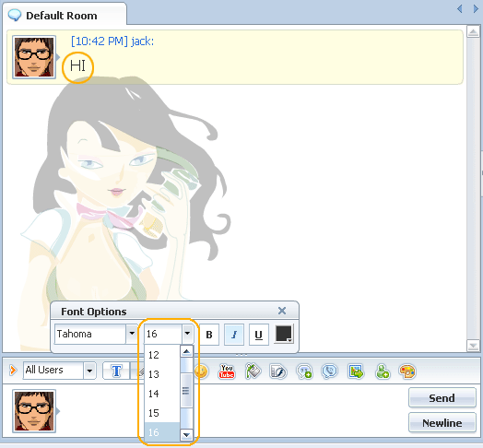Expand the Tahoma font family dropdown

click(x=132, y=334)
